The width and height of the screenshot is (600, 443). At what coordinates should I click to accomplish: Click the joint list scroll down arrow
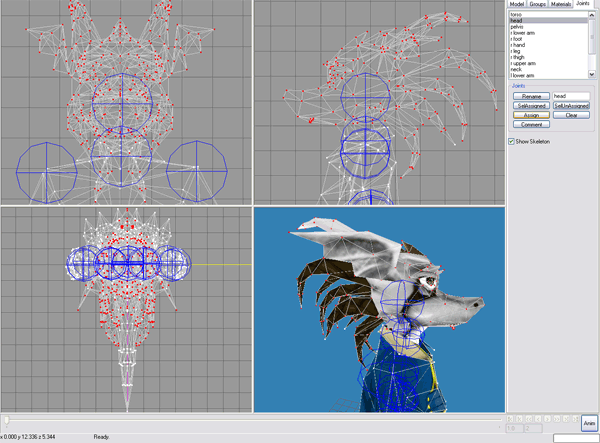tap(592, 74)
